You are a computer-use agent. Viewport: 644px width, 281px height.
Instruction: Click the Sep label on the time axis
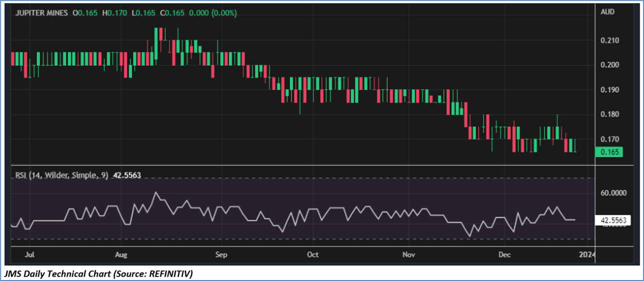coord(221,255)
